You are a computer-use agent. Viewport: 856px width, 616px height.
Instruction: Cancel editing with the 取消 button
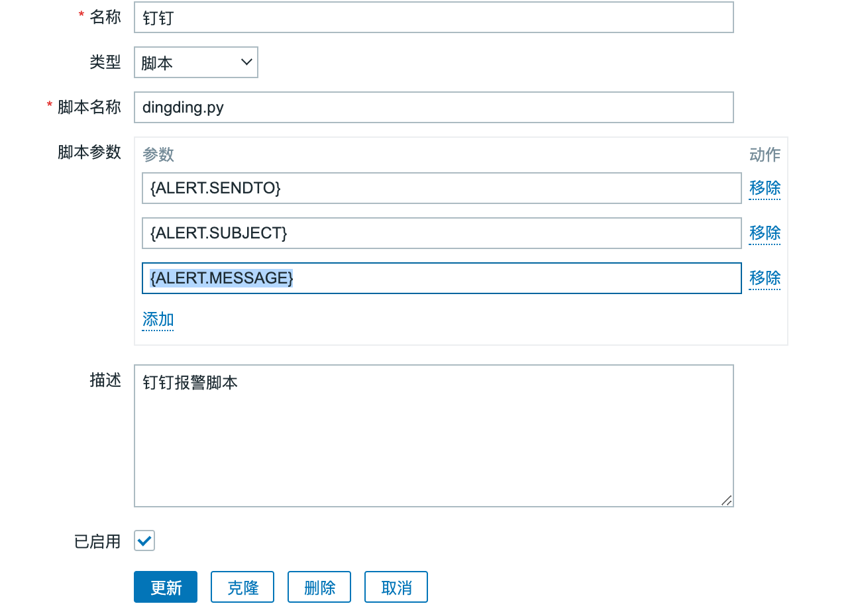[x=396, y=587]
